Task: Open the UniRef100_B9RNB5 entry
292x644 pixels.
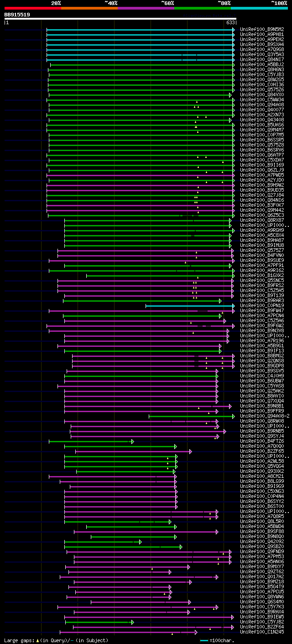Action: click(263, 431)
